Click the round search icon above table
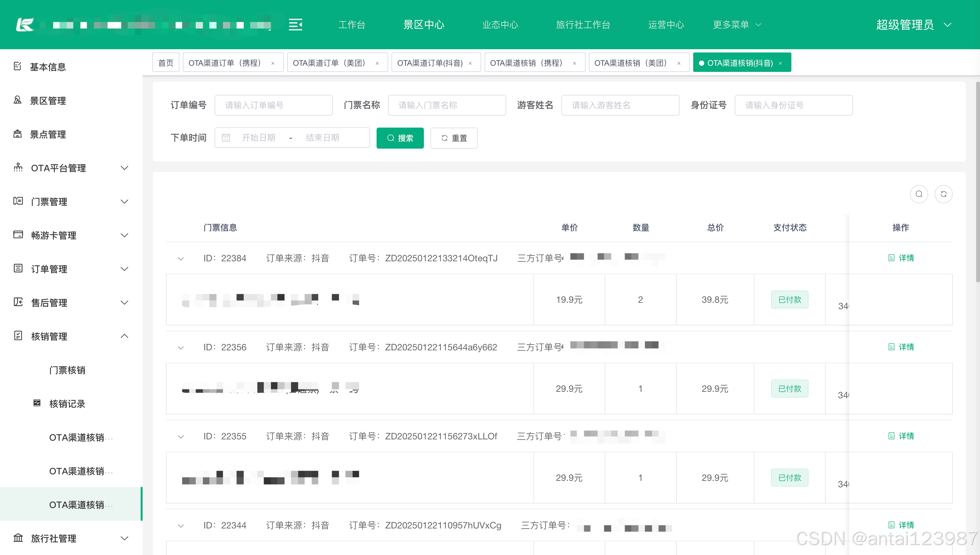 (918, 194)
